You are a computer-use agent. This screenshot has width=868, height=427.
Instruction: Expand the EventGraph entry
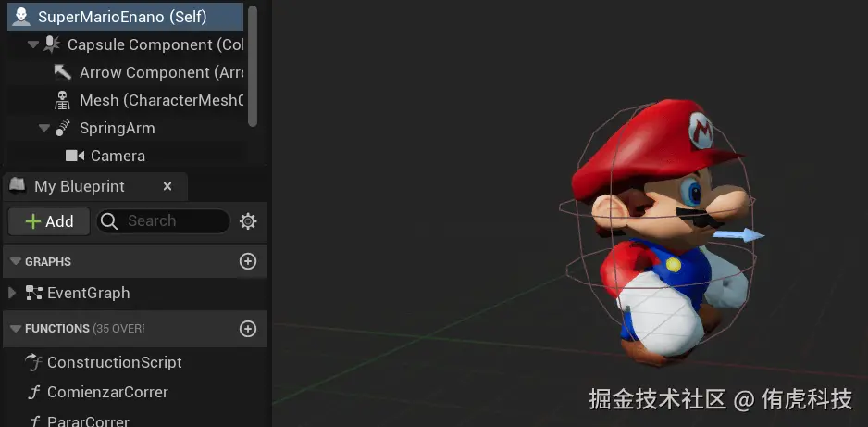tap(12, 293)
